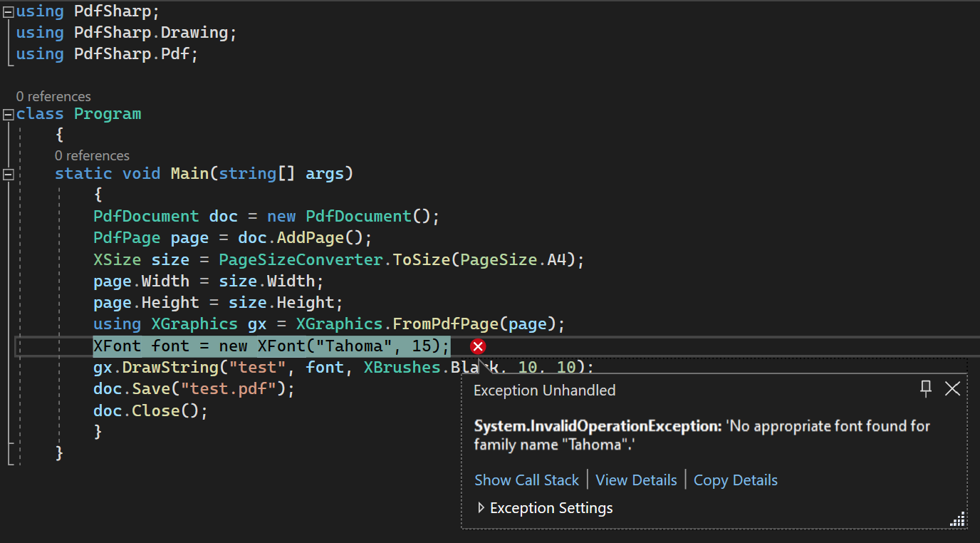Expand Exception Settings section
Screen dimensions: 980x543
pos(481,508)
